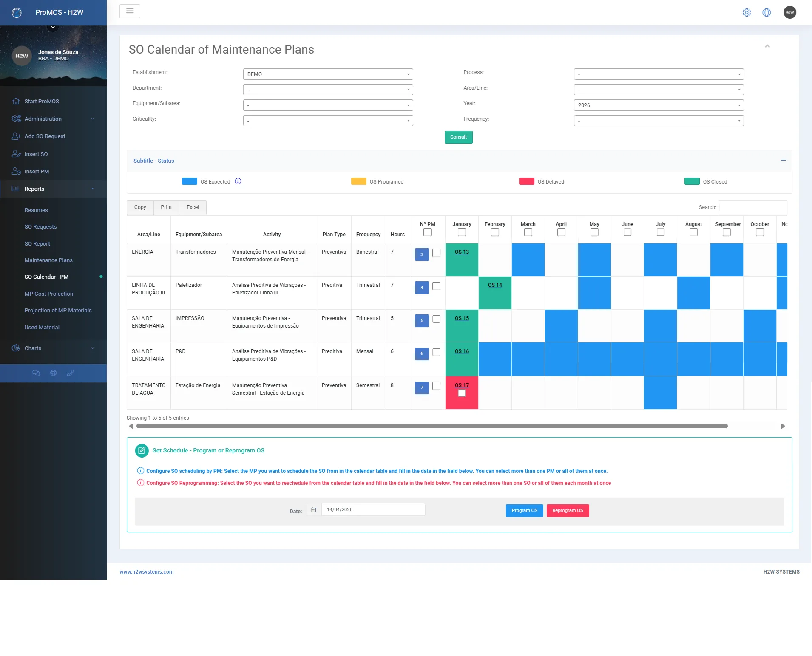Click the table Search input field
The width and height of the screenshot is (812, 656).
(x=752, y=207)
